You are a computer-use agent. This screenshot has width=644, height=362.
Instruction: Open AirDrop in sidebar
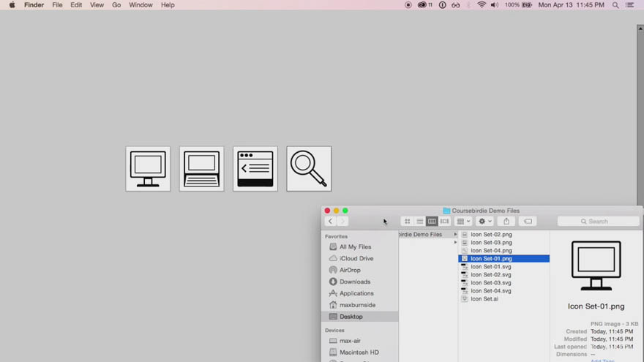(350, 270)
